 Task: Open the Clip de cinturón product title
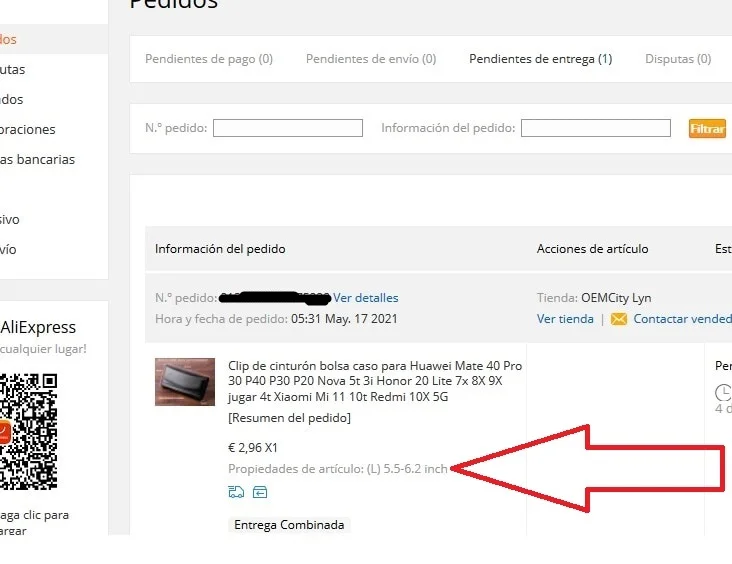click(375, 381)
